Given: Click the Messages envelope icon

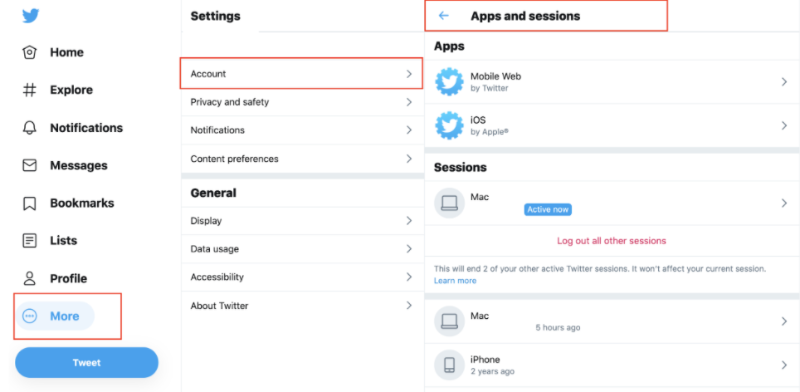Looking at the screenshot, I should (x=30, y=165).
